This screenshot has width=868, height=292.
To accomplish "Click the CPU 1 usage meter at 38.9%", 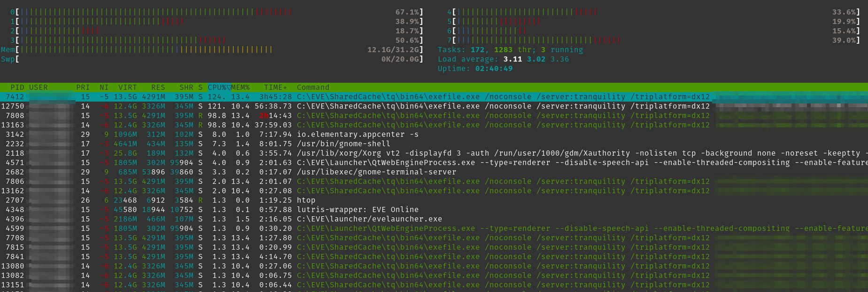I will pos(217,22).
